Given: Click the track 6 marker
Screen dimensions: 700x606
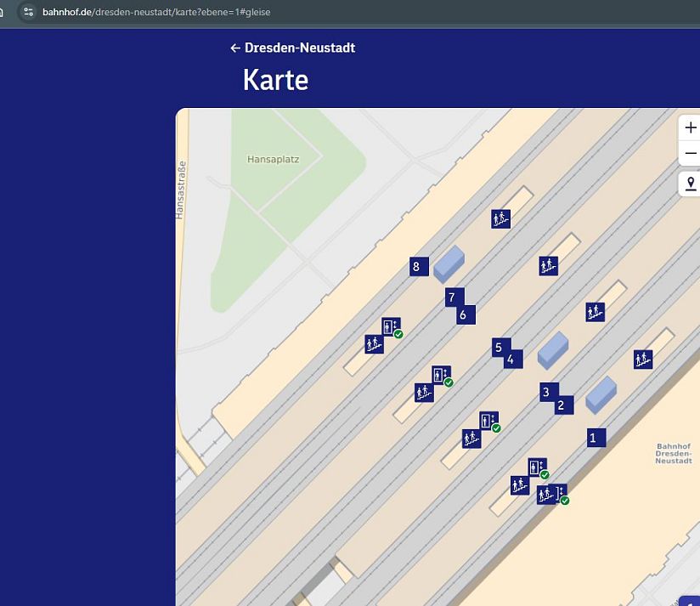Looking at the screenshot, I should click(x=464, y=315).
